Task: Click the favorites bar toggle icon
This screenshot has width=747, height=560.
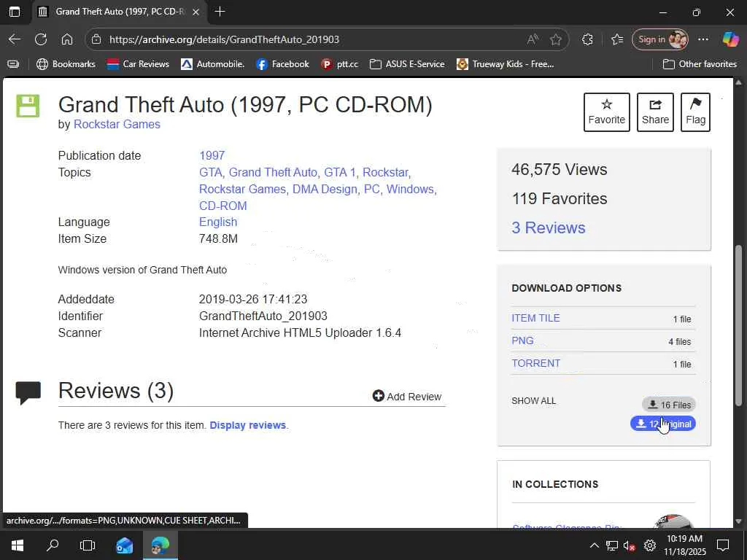Action: (13, 64)
